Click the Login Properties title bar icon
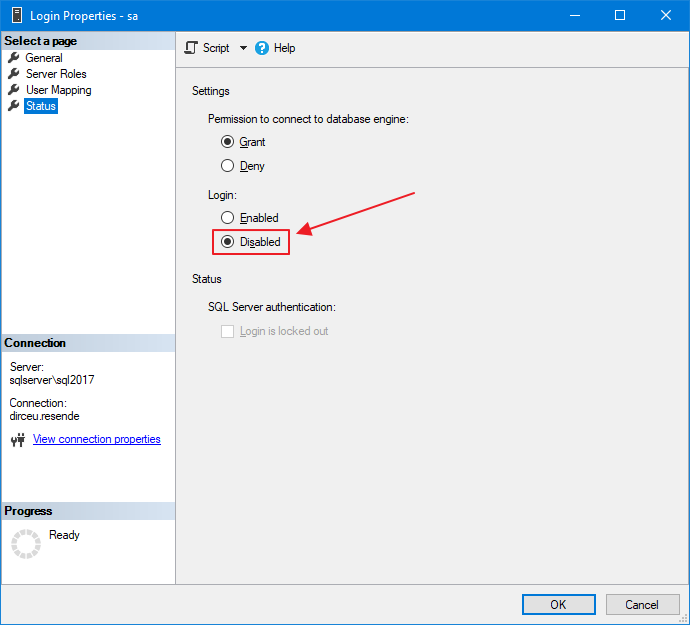The width and height of the screenshot is (690, 625). (x=15, y=15)
